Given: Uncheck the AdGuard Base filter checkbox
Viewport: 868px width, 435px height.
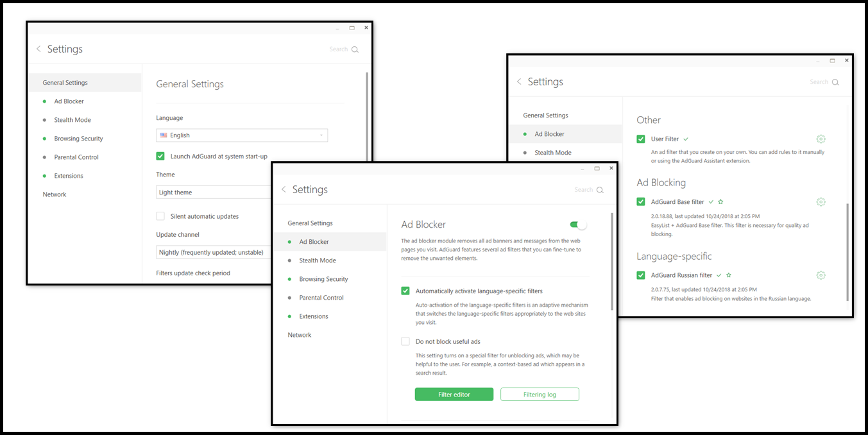Looking at the screenshot, I should click(x=641, y=202).
